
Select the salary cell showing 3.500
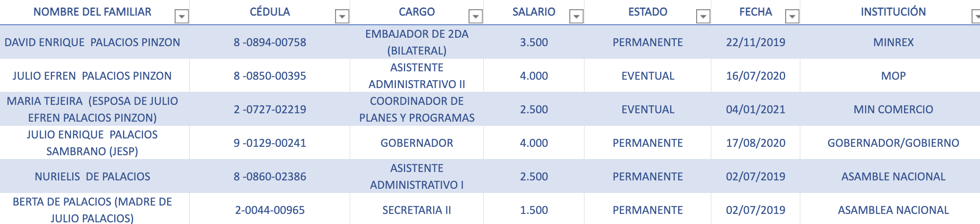(534, 42)
